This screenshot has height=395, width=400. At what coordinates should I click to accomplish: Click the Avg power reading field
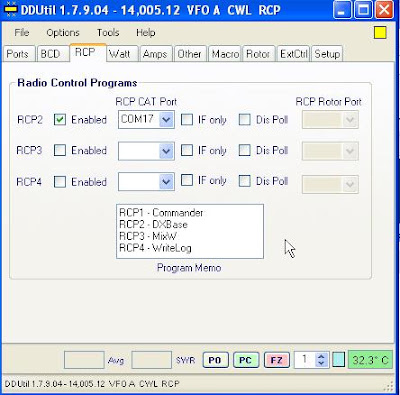pyautogui.click(x=84, y=360)
